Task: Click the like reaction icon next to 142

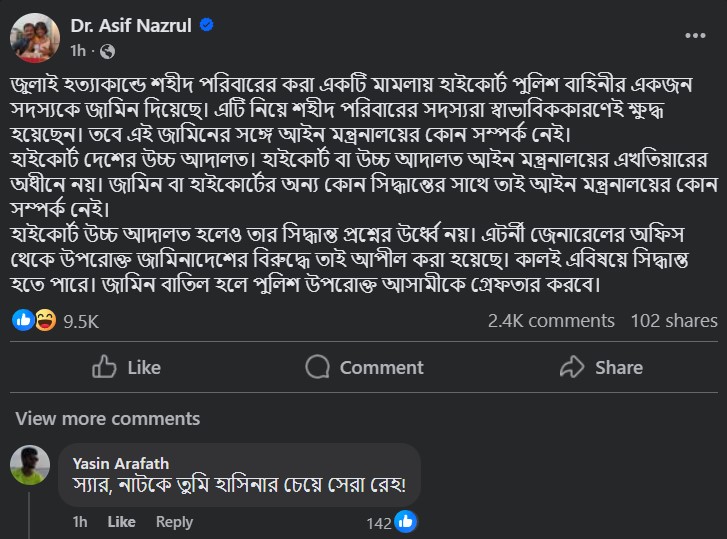Action: [406, 521]
